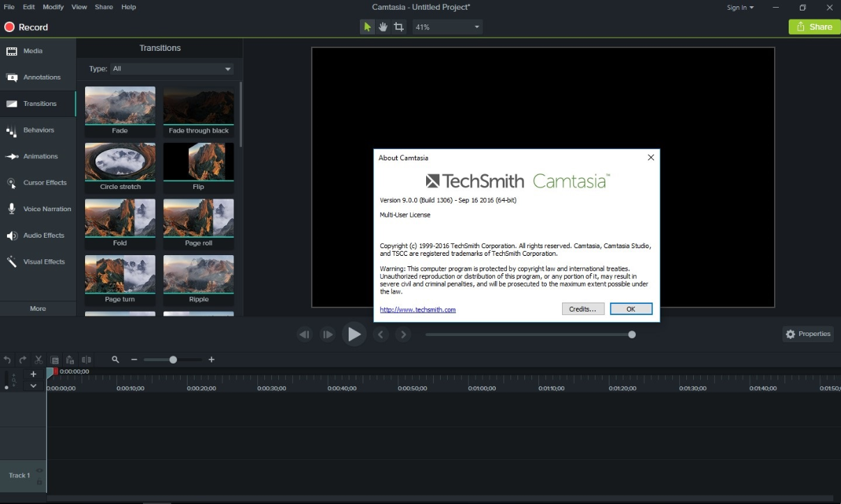Image resolution: width=841 pixels, height=504 pixels.
Task: Toggle the Track 1 lock icon
Action: click(x=39, y=482)
